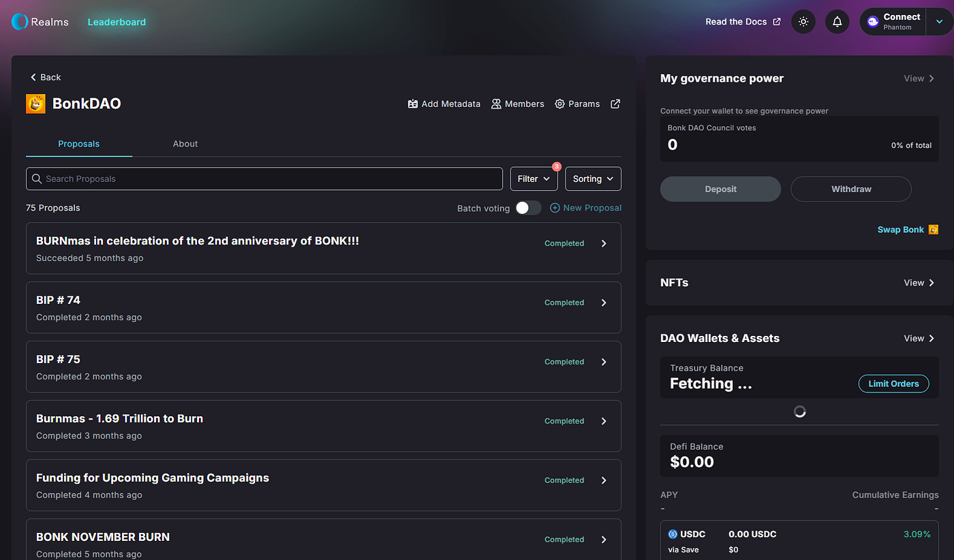Click the BonkDAO fire avatar icon
The image size is (954, 560).
coord(35,104)
